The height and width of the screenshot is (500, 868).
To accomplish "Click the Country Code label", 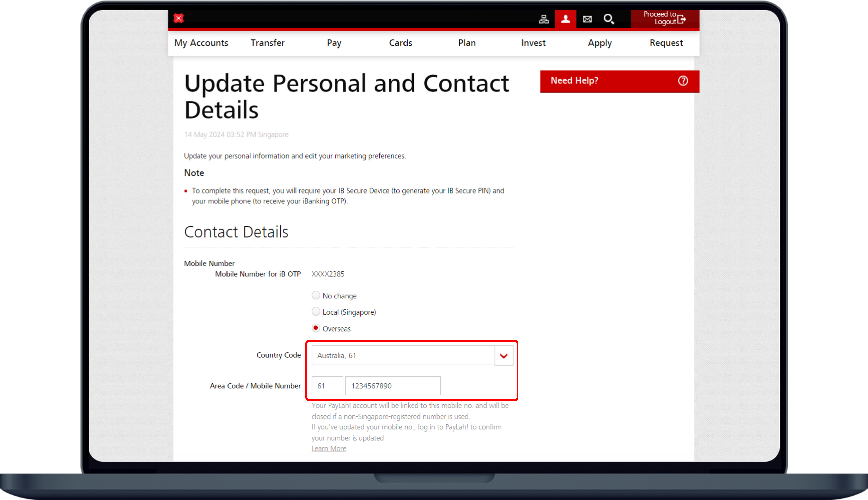I will pos(278,355).
